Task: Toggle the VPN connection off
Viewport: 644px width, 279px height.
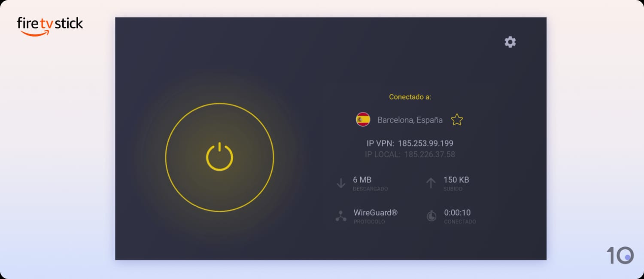Action: pos(219,158)
